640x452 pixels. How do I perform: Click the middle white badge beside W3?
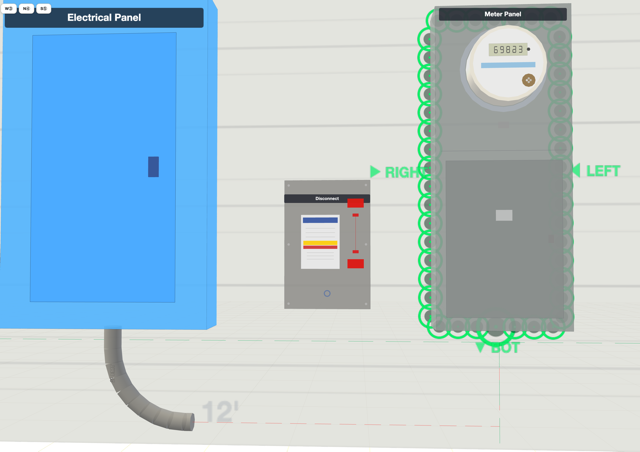coord(26,8)
